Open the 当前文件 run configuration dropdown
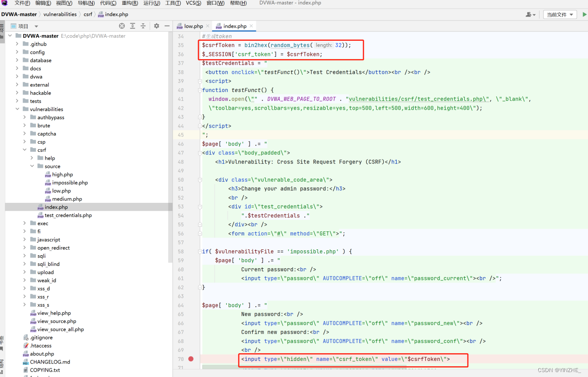This screenshot has width=588, height=377. 560,15
